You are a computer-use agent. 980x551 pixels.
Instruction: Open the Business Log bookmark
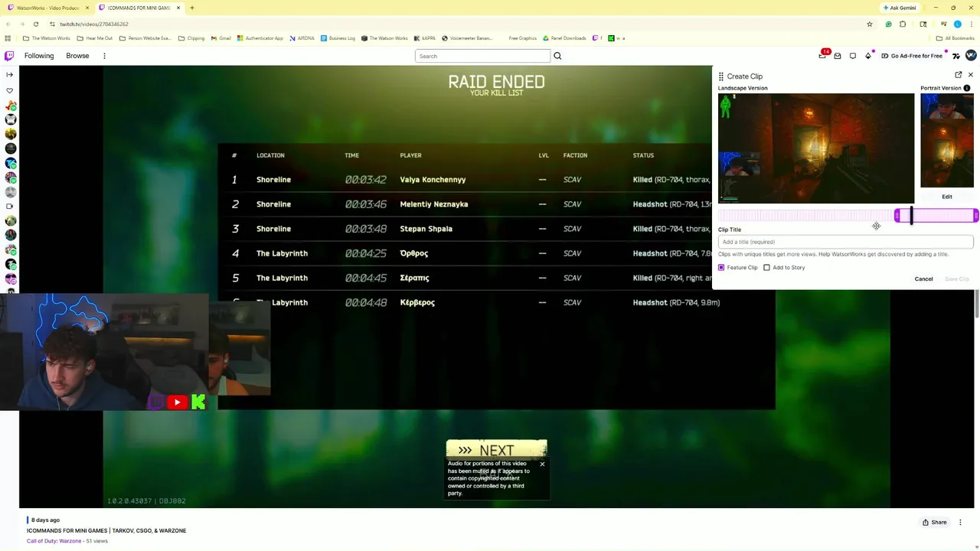pyautogui.click(x=338, y=38)
